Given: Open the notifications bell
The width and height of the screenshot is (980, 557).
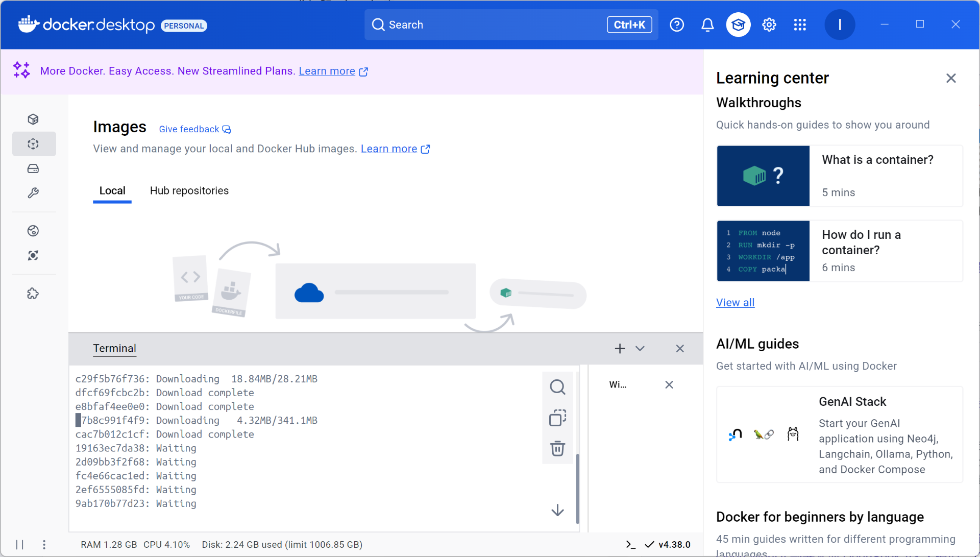Looking at the screenshot, I should point(707,25).
